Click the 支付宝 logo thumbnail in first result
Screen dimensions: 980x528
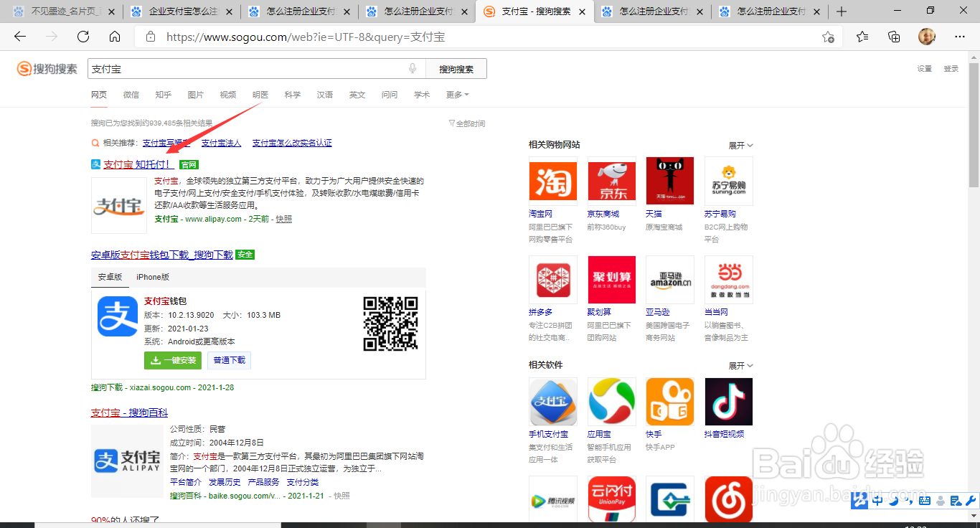pos(119,205)
